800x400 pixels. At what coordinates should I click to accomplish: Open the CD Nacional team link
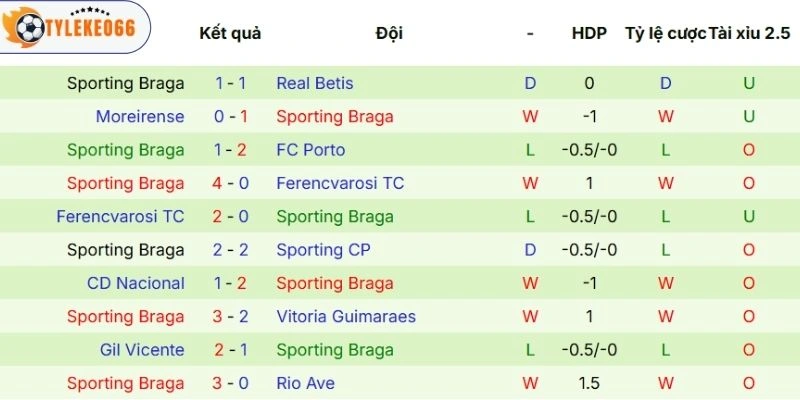(136, 283)
